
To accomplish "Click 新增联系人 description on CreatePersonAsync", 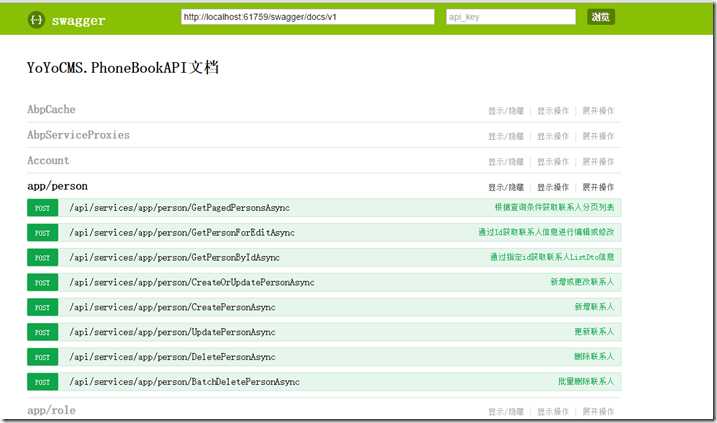I will point(594,306).
